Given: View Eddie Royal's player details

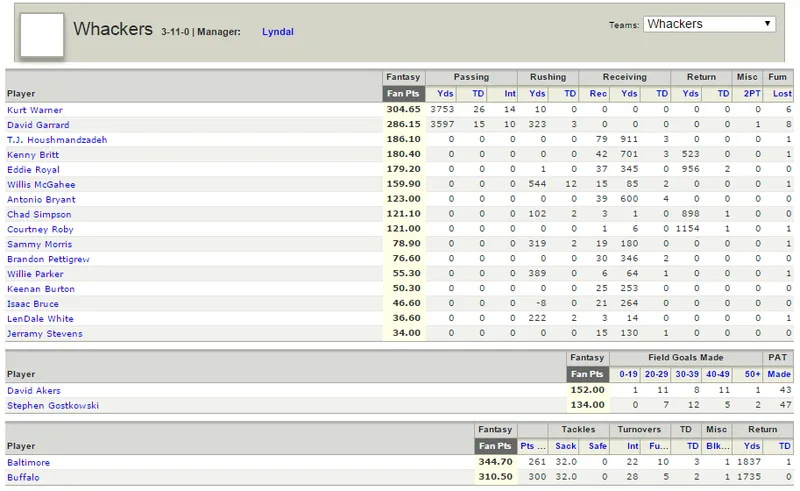Looking at the screenshot, I should (33, 169).
